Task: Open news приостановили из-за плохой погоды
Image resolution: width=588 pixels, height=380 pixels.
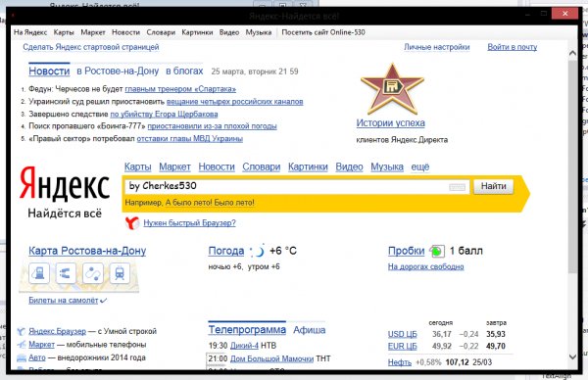Action: pyautogui.click(x=213, y=126)
